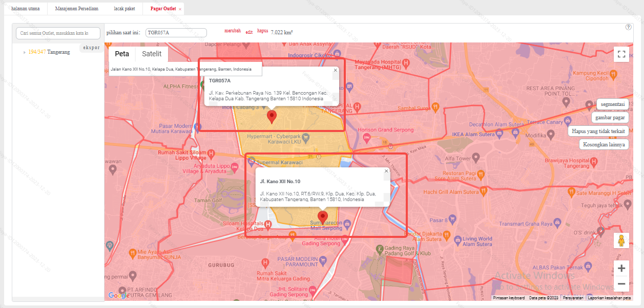This screenshot has width=644, height=308.
Task: Click the red marker under TGR057A popup
Action: click(272, 117)
